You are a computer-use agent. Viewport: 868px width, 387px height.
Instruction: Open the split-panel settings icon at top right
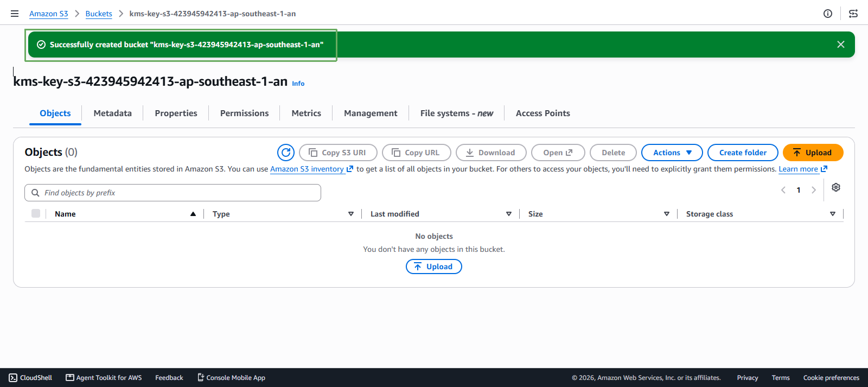point(853,14)
